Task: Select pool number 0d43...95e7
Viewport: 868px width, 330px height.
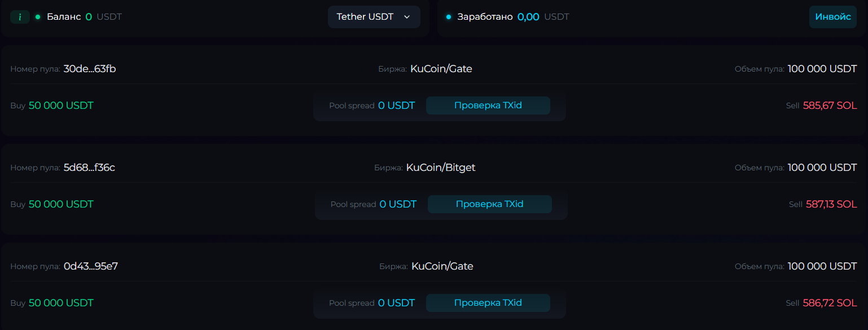Action: point(90,266)
